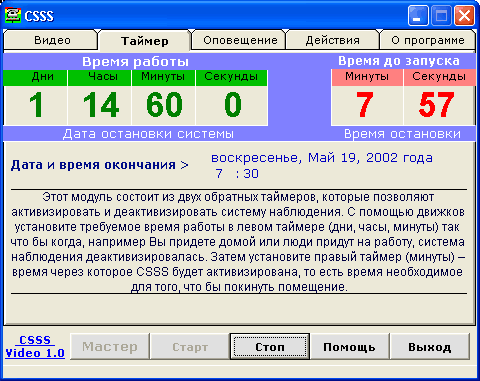The image size is (480, 381).
Task: Click the Часы column header
Action: 100,77
